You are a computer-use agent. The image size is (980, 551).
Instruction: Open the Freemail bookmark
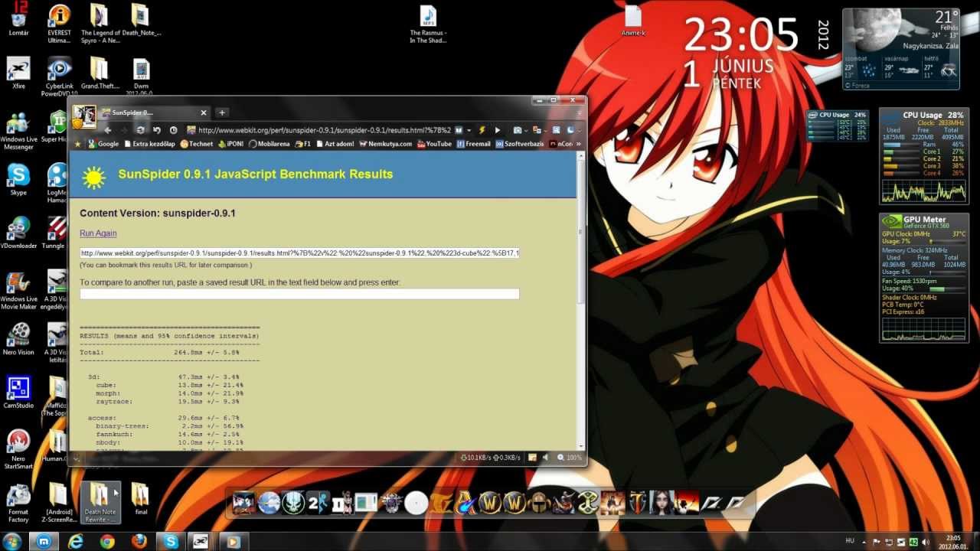point(474,144)
